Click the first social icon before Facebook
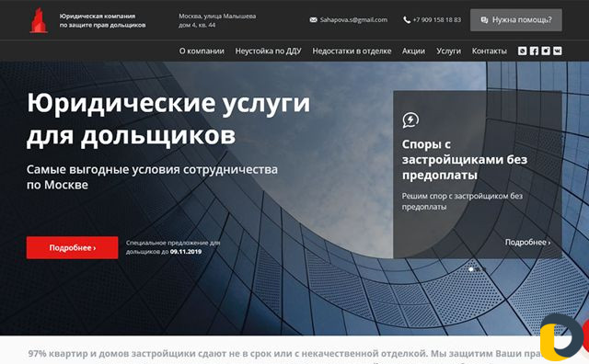Screen dimensions: 589x364 (522, 51)
